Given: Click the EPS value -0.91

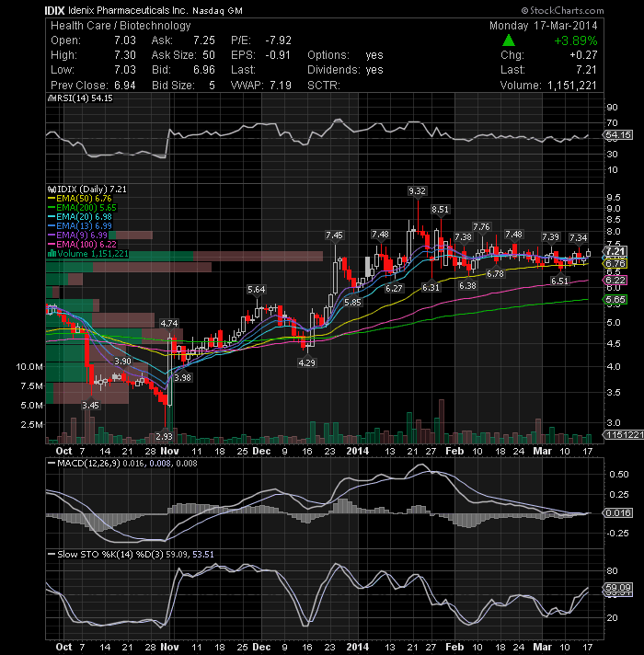Looking at the screenshot, I should tap(278, 55).
